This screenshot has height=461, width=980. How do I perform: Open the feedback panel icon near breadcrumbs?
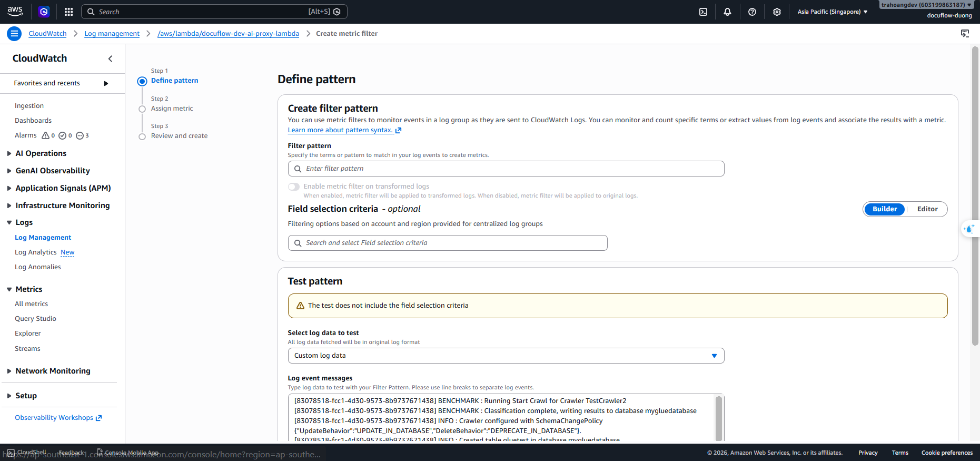coord(965,34)
